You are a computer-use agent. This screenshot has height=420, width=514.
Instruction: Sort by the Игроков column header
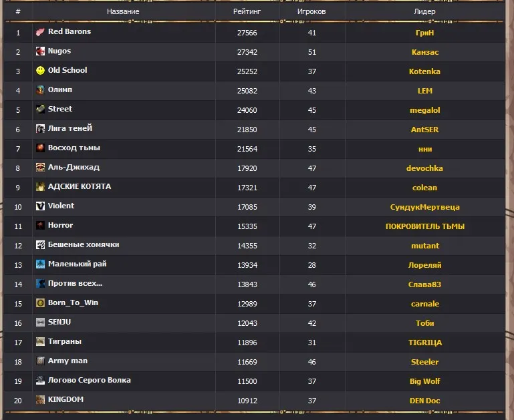tap(311, 11)
